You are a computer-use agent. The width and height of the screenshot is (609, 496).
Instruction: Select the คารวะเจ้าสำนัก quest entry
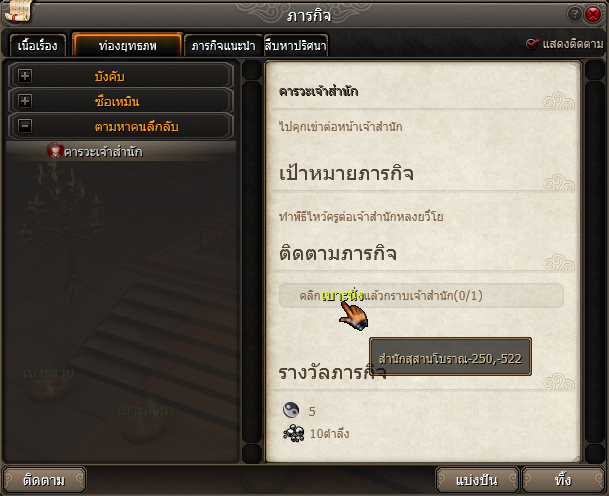tap(121, 151)
